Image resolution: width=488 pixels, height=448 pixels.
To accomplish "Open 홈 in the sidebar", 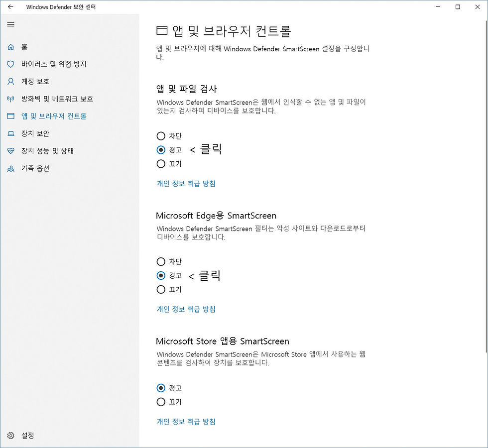I will pos(24,47).
